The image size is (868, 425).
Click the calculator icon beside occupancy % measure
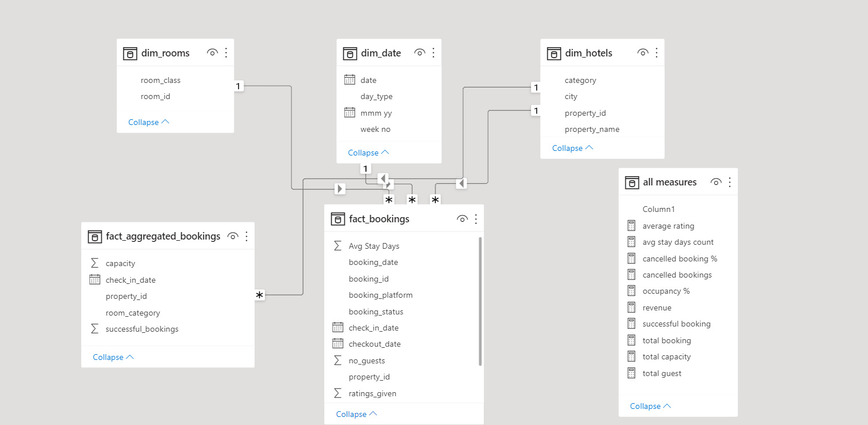[632, 291]
